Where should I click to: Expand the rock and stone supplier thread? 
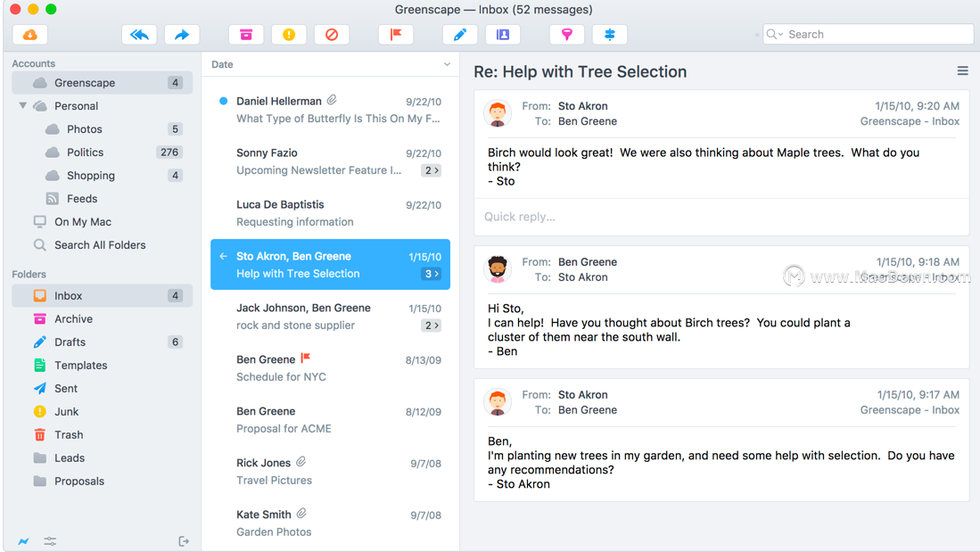(x=432, y=325)
